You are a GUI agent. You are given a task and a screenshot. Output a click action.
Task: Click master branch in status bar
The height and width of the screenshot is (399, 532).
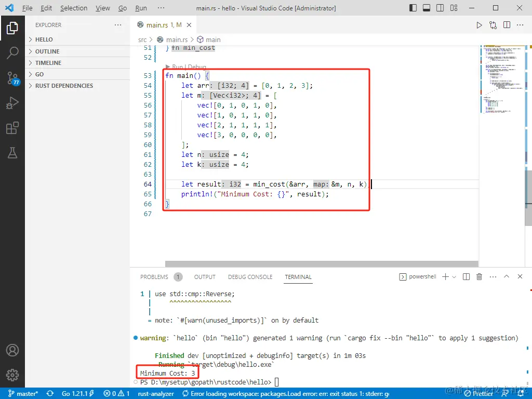23,394
